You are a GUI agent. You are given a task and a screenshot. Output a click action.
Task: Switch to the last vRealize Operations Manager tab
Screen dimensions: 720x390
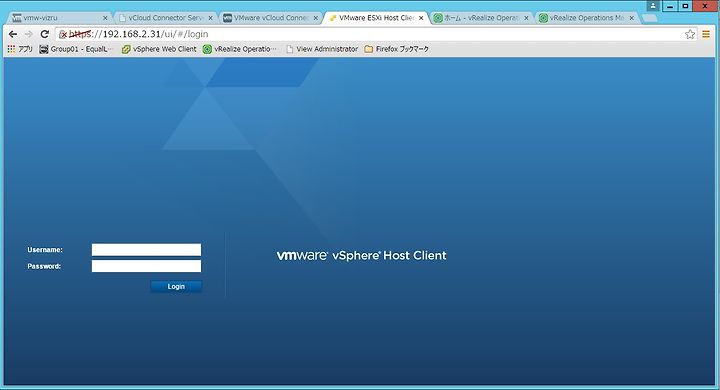(x=586, y=18)
